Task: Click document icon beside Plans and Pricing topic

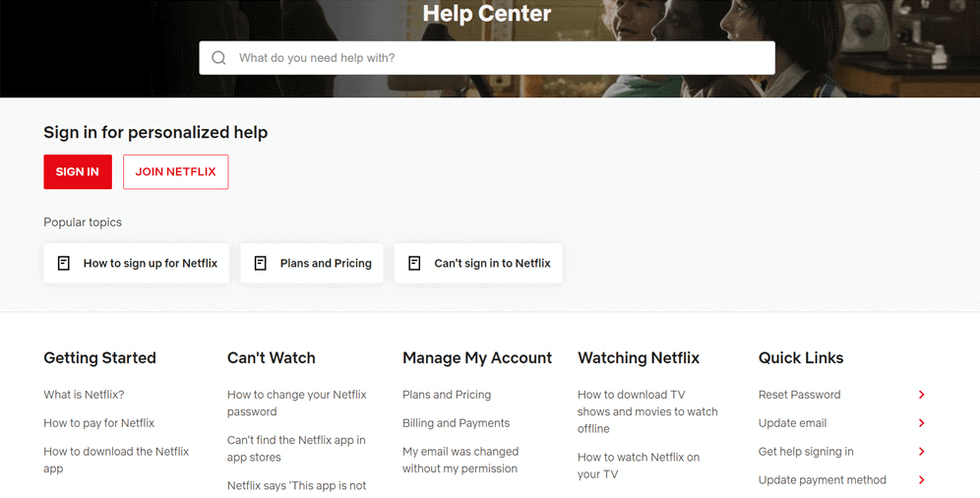Action: tap(261, 263)
